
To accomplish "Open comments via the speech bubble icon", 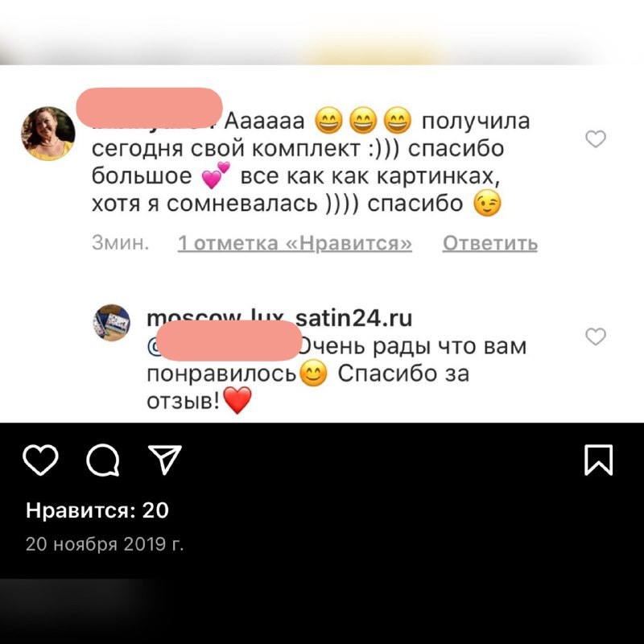I will click(103, 460).
